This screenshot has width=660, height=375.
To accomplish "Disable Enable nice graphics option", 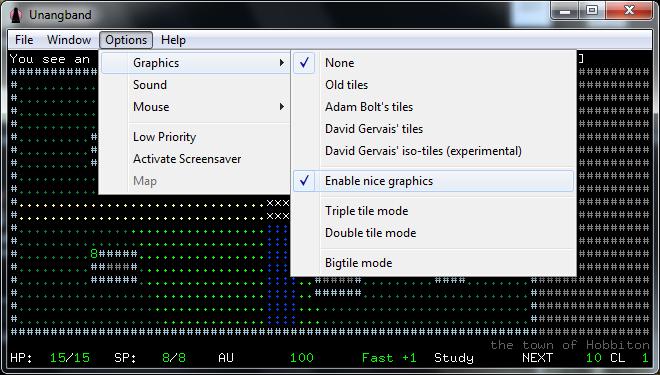I will click(x=434, y=181).
